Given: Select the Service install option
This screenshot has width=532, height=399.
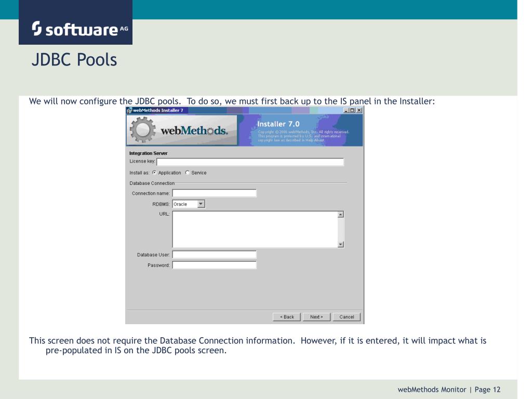Looking at the screenshot, I should (x=187, y=172).
